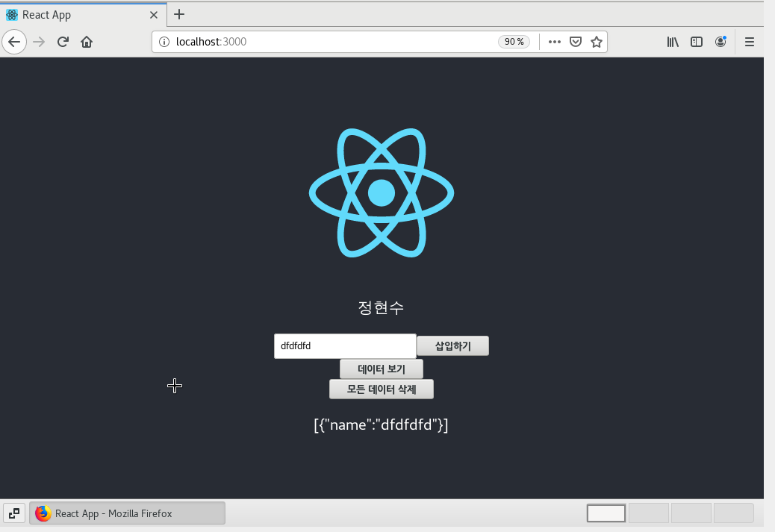
Task: Focus the name input with dfdfdfd
Action: (x=345, y=346)
